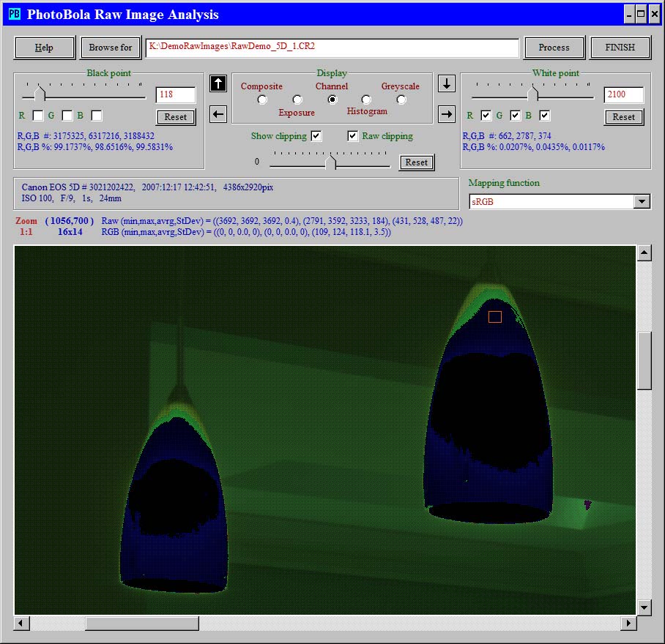Click the image horizontal scrollbar left arrow
Viewport: 665px width, 644px height.
22,624
